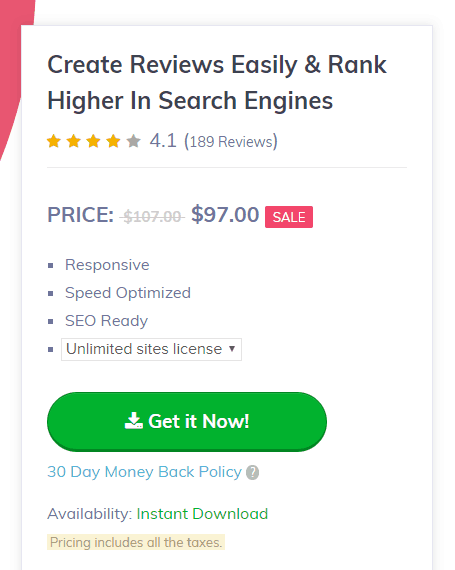Click the Pricing includes all taxes notice
The width and height of the screenshot is (455, 570).
point(136,542)
